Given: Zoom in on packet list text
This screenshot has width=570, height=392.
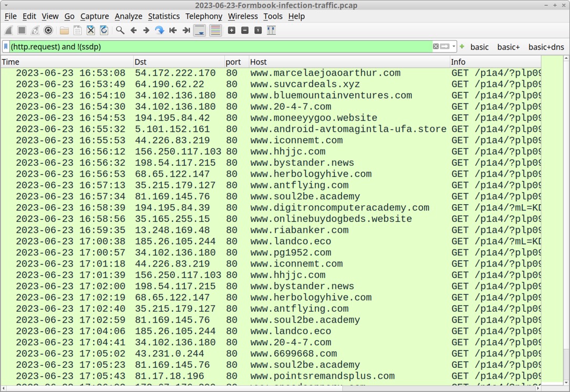Looking at the screenshot, I should click(x=232, y=30).
